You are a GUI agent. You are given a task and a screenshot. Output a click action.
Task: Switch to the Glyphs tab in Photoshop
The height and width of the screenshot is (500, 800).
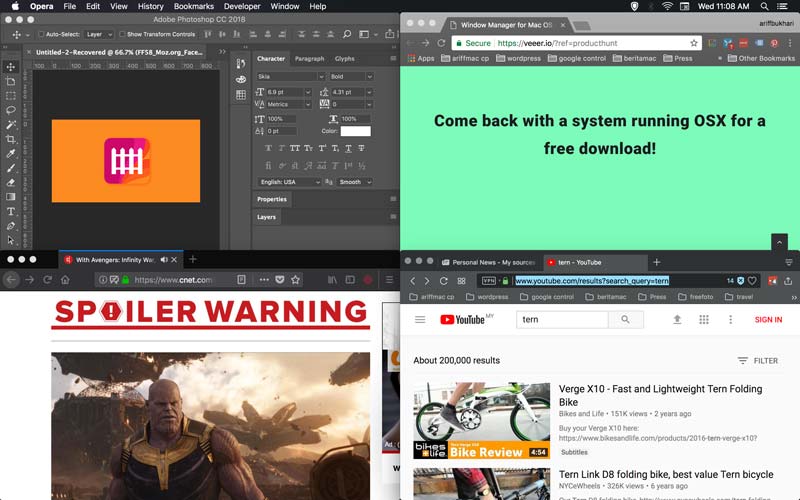(344, 59)
